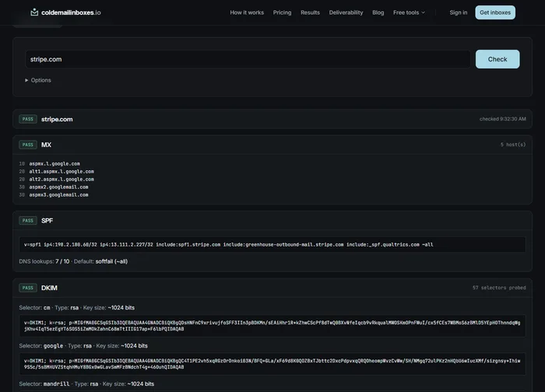Click the PASS badge beside SPF
Screen dimensions: 545x392
pyautogui.click(x=28, y=220)
